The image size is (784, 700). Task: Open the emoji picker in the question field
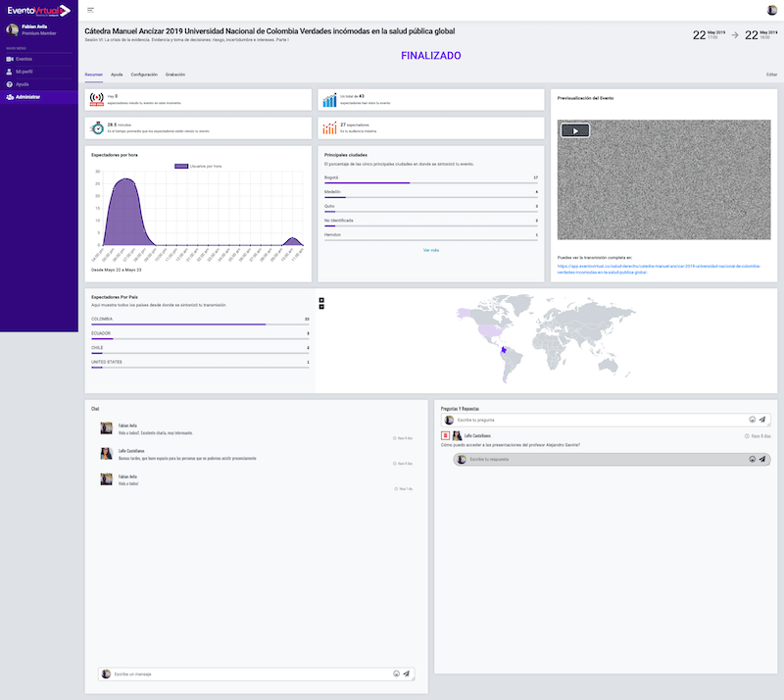point(751,420)
